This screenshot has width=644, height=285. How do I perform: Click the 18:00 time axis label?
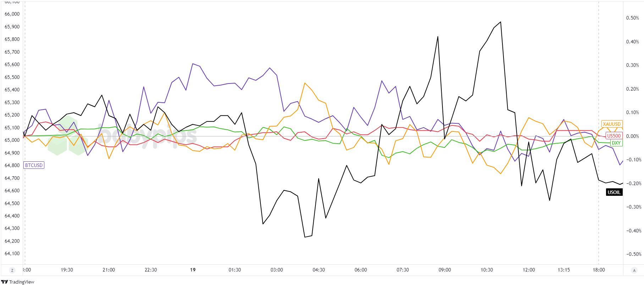[599, 270]
